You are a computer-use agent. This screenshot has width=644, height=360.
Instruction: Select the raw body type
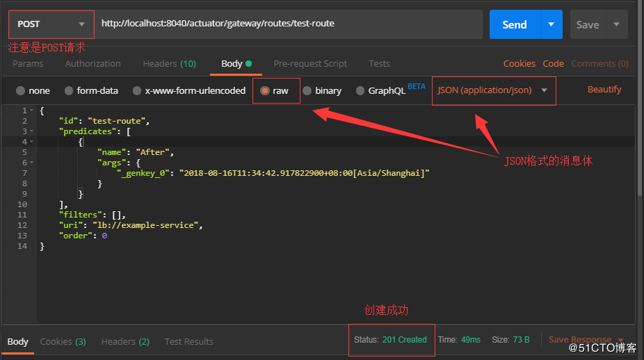coord(274,91)
